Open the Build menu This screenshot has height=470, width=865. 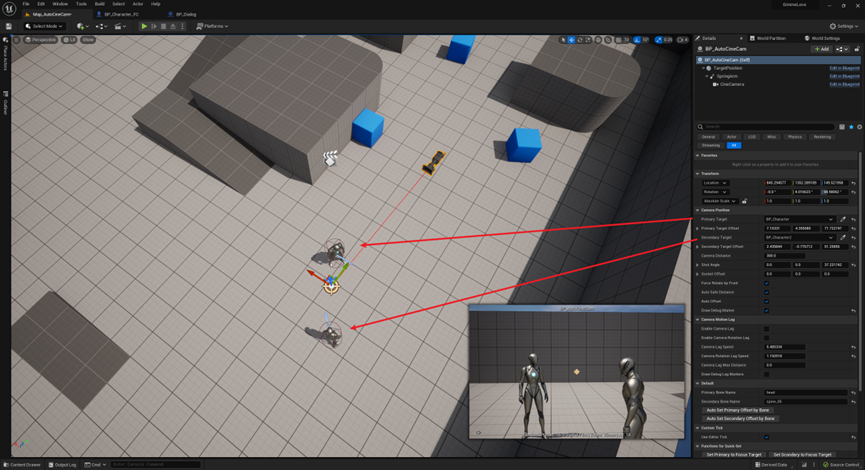[x=99, y=4]
